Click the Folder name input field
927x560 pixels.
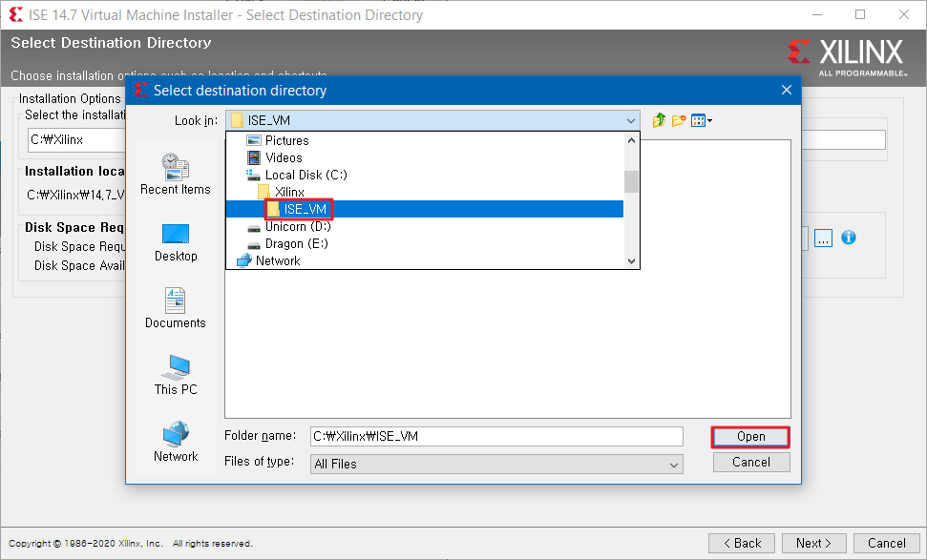(x=496, y=436)
